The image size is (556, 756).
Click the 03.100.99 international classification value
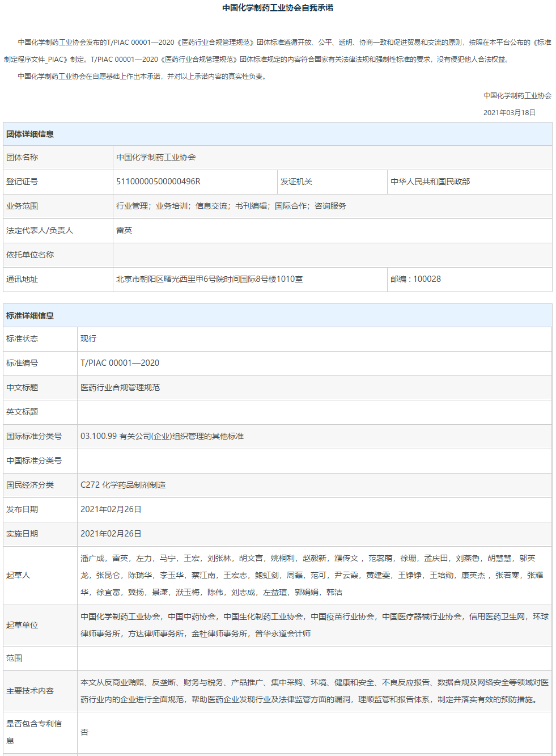(x=162, y=436)
